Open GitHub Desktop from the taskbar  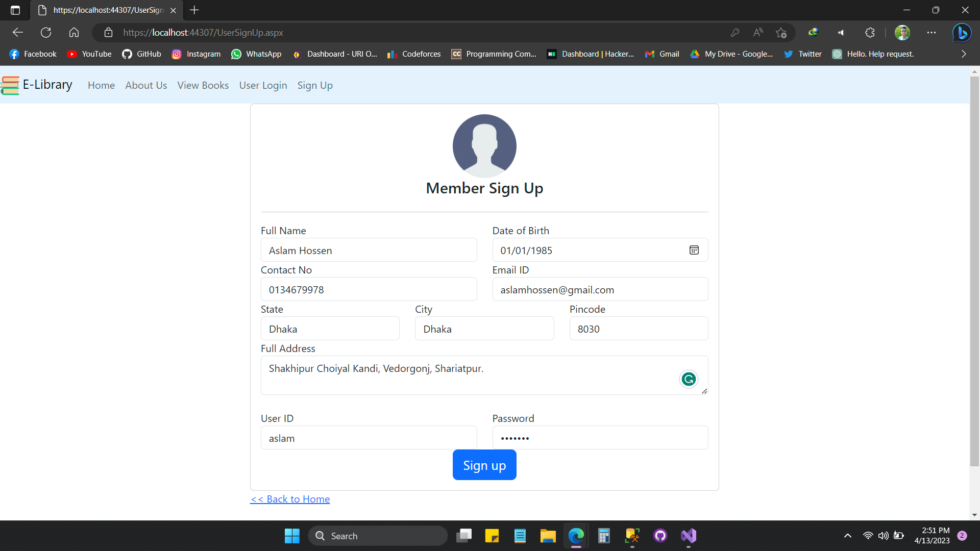[660, 536]
